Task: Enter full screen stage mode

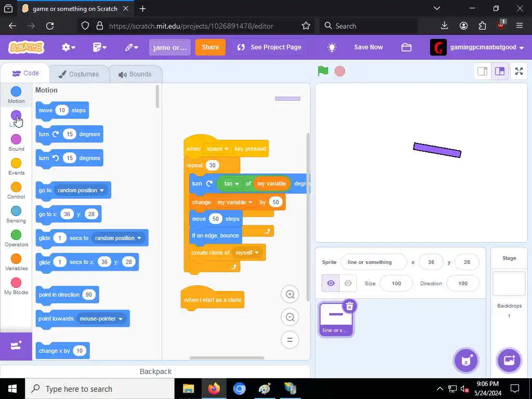Action: pos(519,71)
